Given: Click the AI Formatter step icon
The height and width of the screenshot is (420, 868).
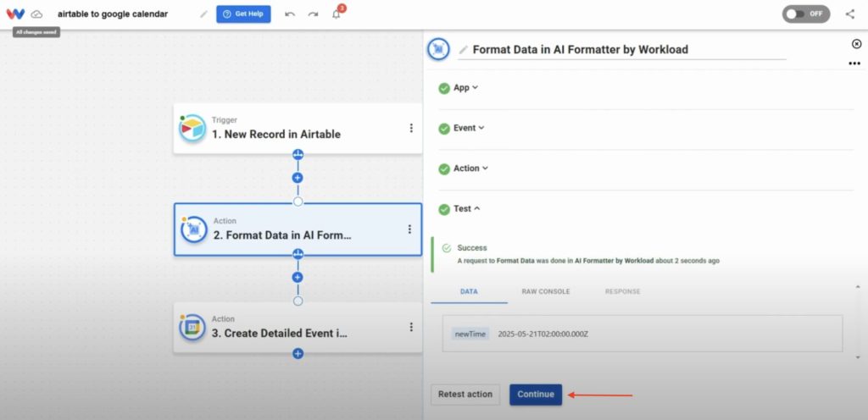Looking at the screenshot, I should (x=194, y=229).
